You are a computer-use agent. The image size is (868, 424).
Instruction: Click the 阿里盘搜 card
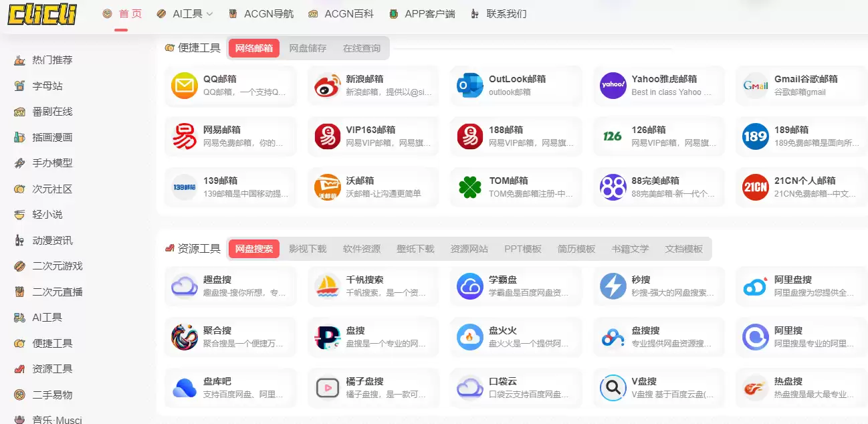[x=796, y=286]
